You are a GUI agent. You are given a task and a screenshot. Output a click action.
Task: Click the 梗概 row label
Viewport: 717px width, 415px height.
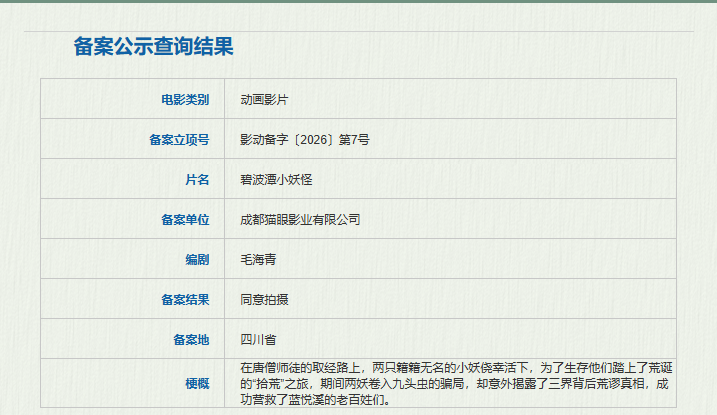point(197,384)
